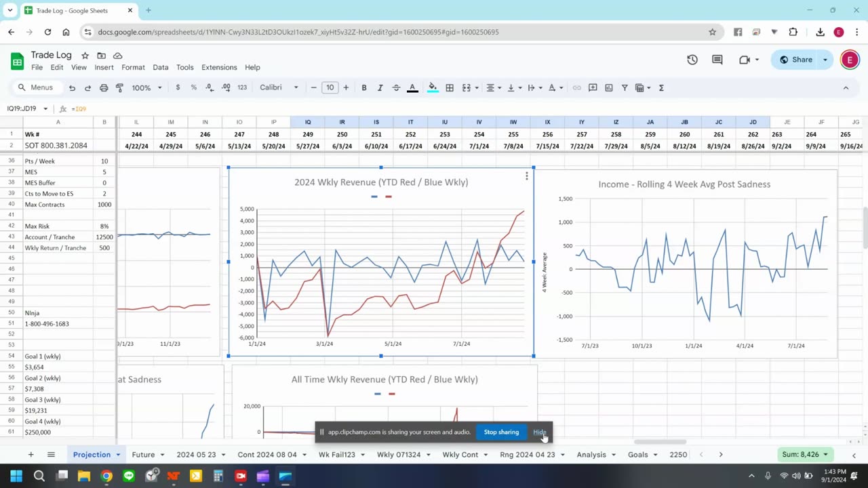Click Hide in sharing notification
This screenshot has width=868, height=488.
(540, 432)
